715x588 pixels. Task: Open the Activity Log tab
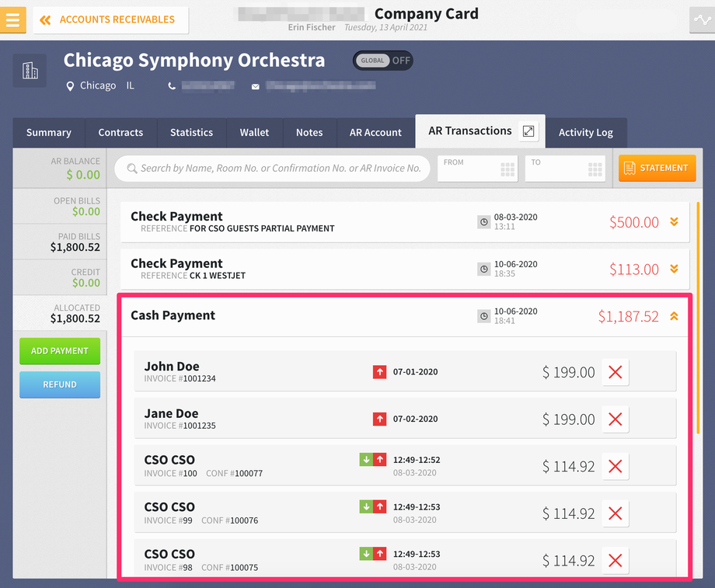click(586, 133)
